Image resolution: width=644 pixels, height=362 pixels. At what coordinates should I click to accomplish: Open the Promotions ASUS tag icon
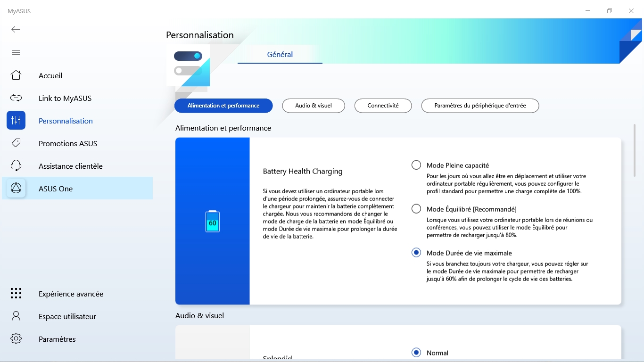(x=16, y=143)
